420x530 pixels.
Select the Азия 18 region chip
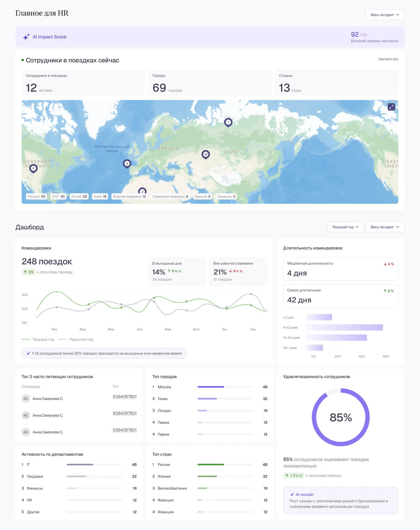pos(100,196)
